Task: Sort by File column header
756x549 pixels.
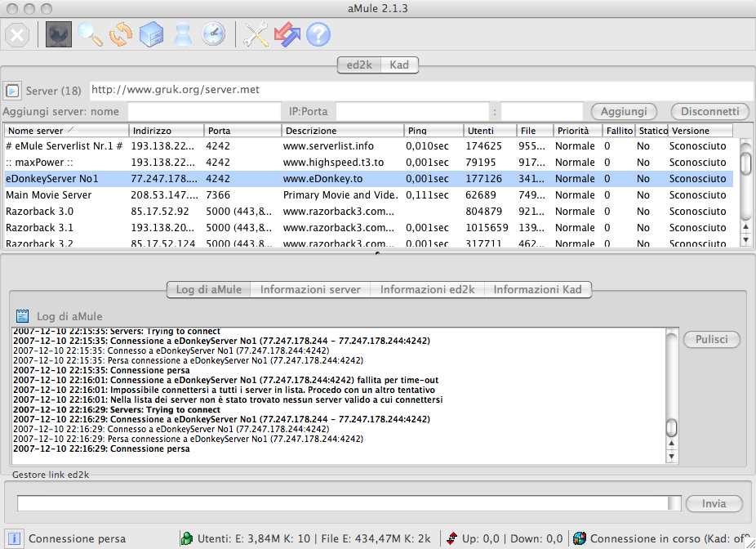Action: [x=534, y=131]
